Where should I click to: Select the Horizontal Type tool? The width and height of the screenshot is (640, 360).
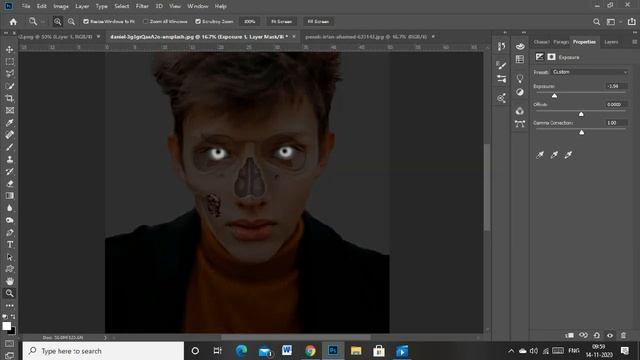(9, 245)
